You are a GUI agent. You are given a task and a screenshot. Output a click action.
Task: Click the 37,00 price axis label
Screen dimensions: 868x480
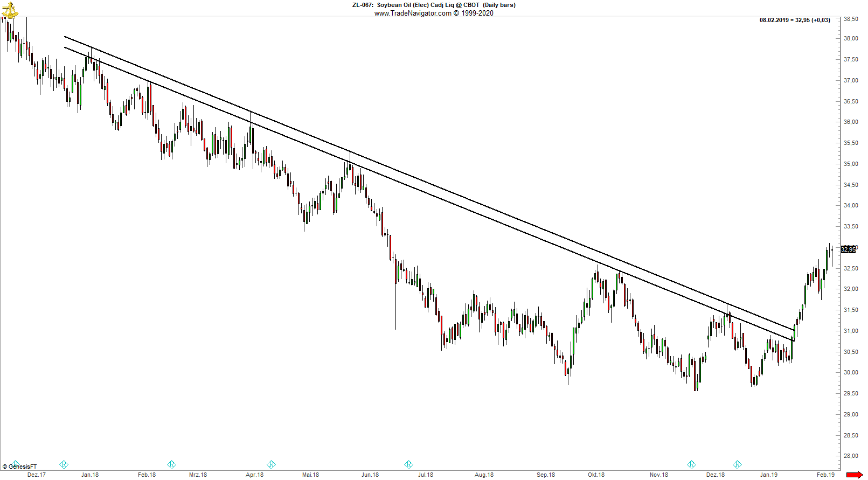point(851,80)
